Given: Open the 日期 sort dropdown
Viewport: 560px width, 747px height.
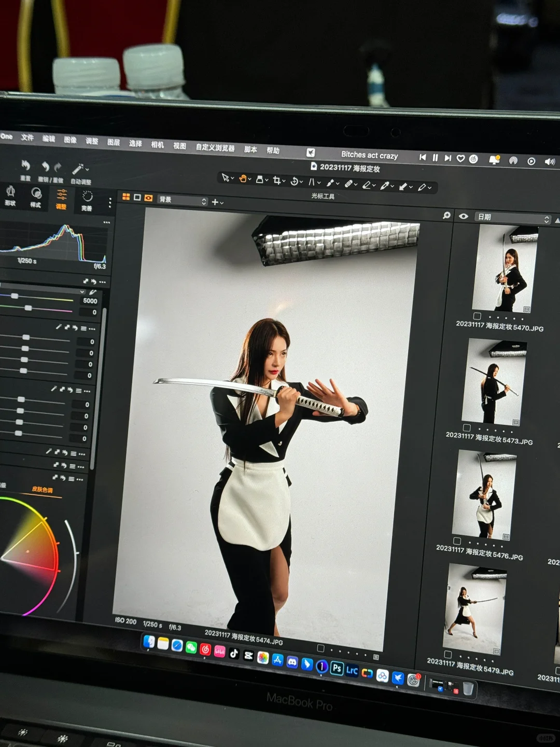Looking at the screenshot, I should [x=513, y=218].
